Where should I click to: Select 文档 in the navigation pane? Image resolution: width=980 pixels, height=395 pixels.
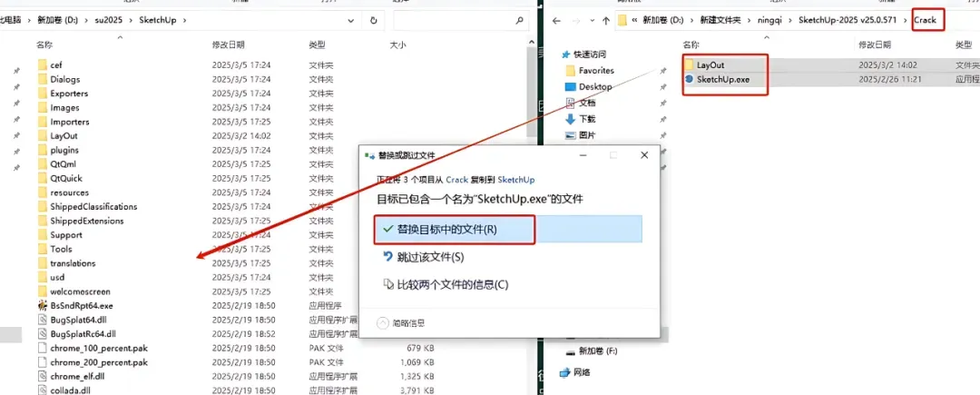(x=587, y=103)
